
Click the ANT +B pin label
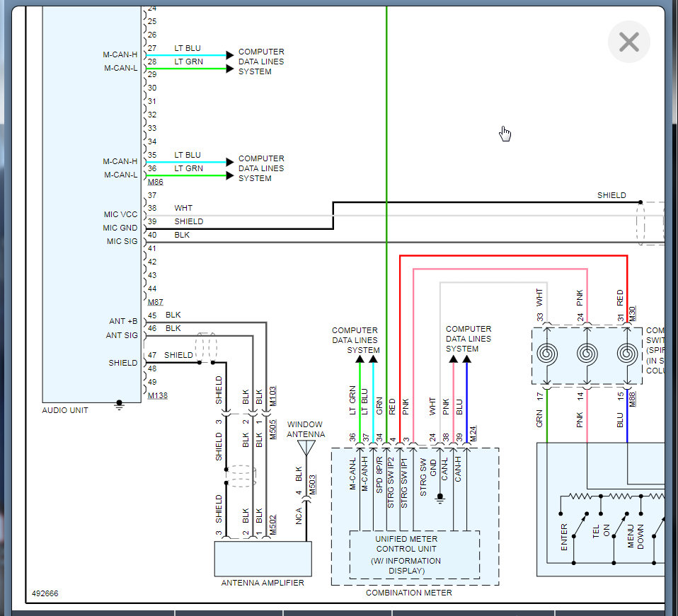coord(123,321)
